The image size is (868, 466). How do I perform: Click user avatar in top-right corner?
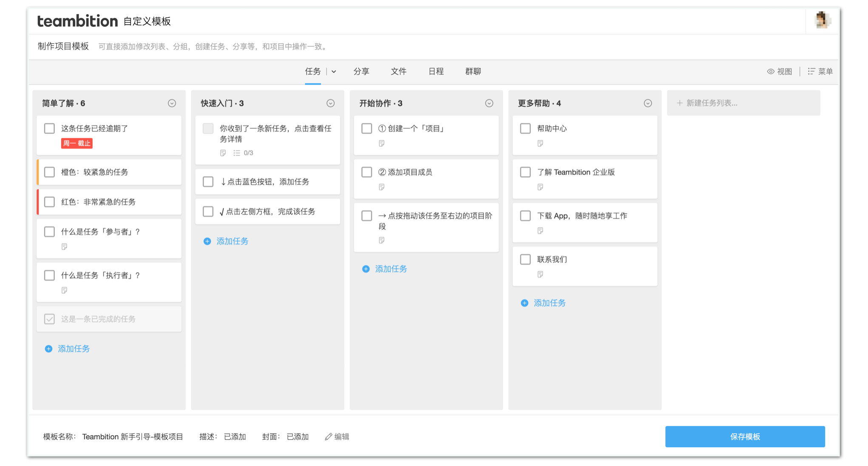[x=822, y=20]
